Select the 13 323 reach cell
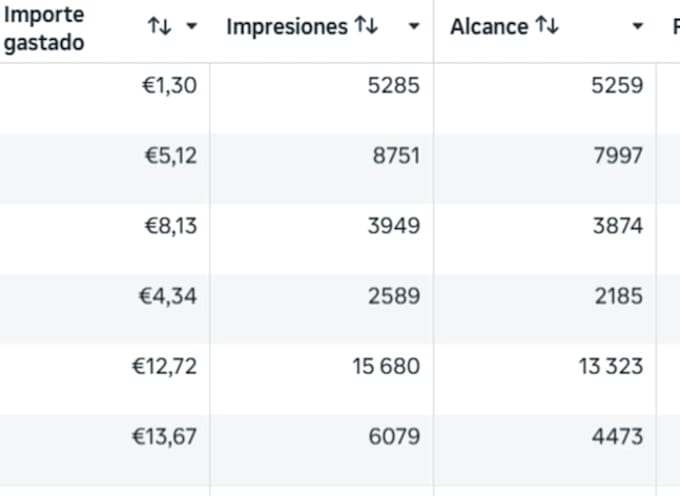The height and width of the screenshot is (496, 680). point(611,366)
